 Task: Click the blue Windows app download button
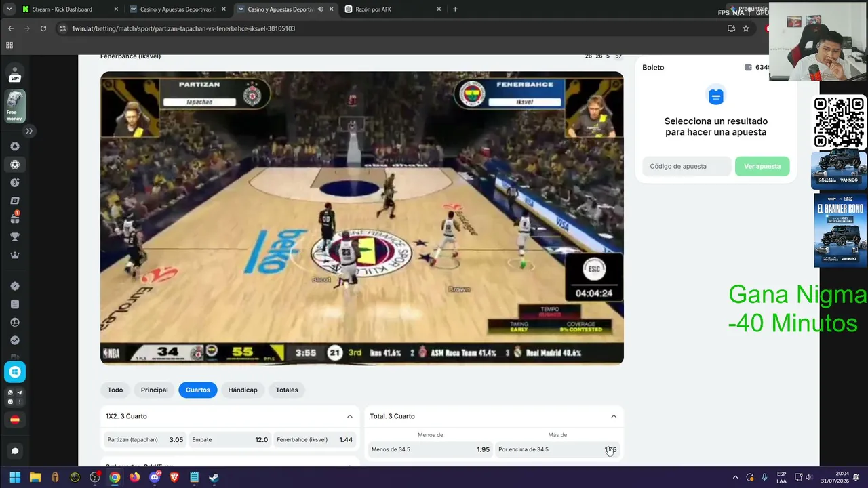(15, 371)
